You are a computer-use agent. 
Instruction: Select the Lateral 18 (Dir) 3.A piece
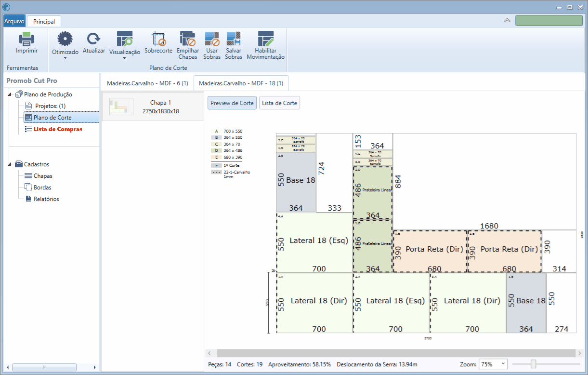click(x=468, y=303)
